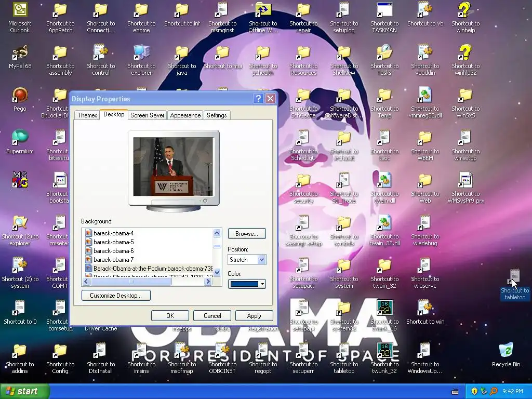The image size is (532, 399).
Task: Switch to the Settings tab
Action: click(x=217, y=115)
